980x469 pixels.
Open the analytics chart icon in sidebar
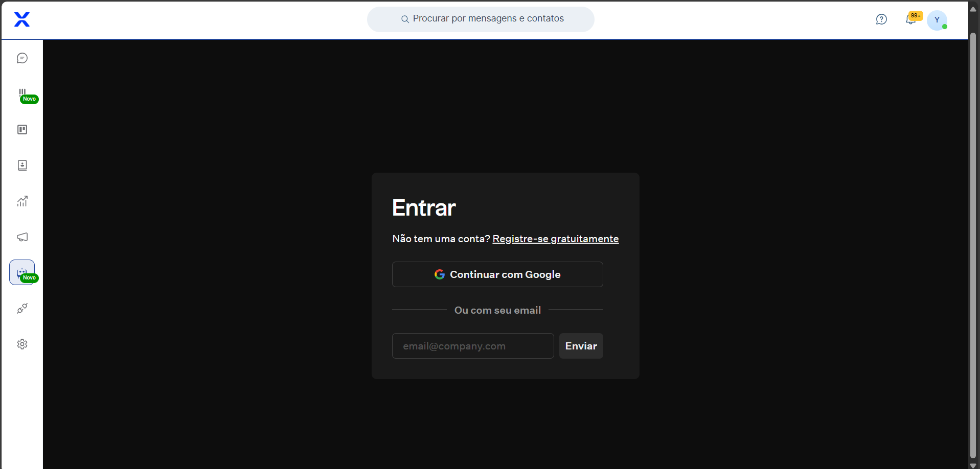click(22, 201)
